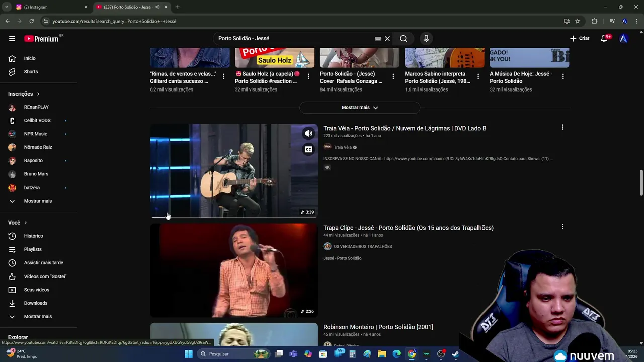Open OS VERDADEIROS TRAPALHÕES channel

363,247
